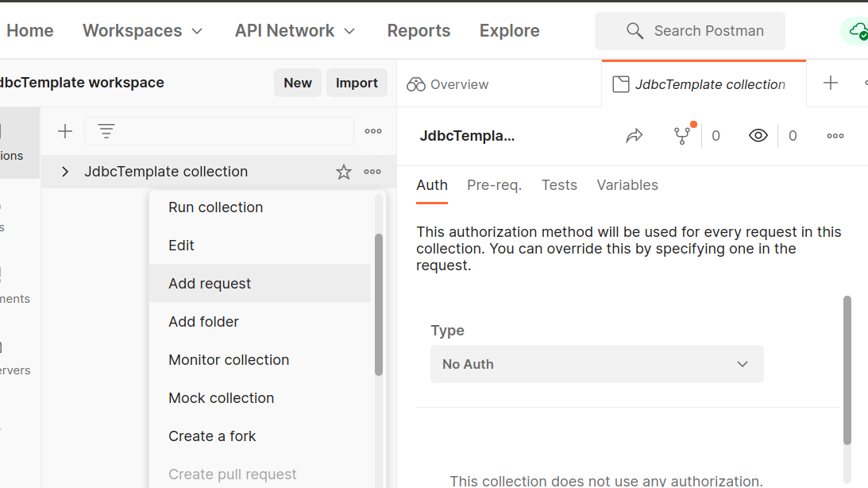Click the Overview binoculars icon

415,84
